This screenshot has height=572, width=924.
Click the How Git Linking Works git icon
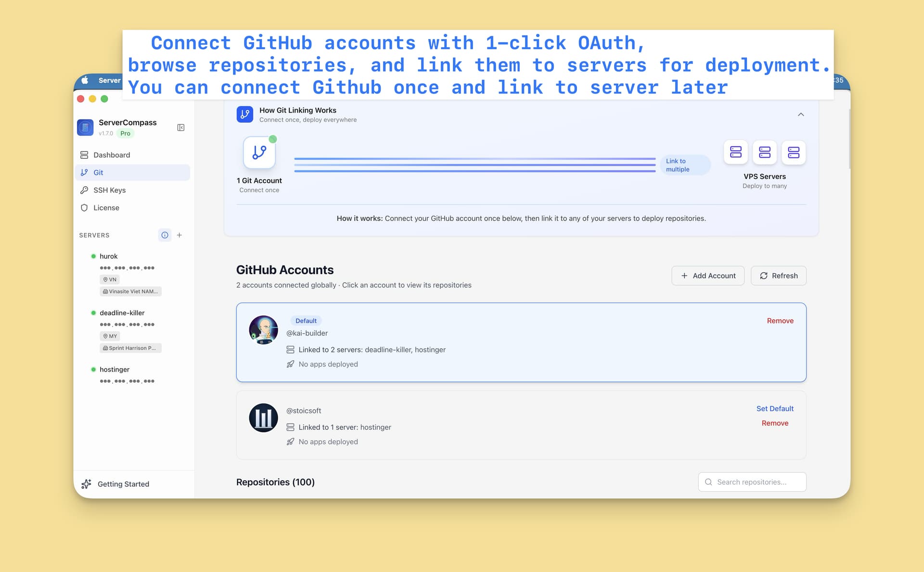[245, 114]
